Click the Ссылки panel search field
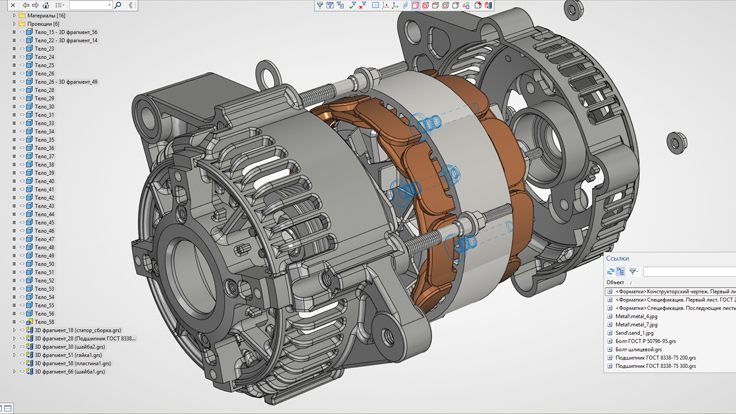Image resolution: width=736 pixels, height=414 pixels. 690,271
